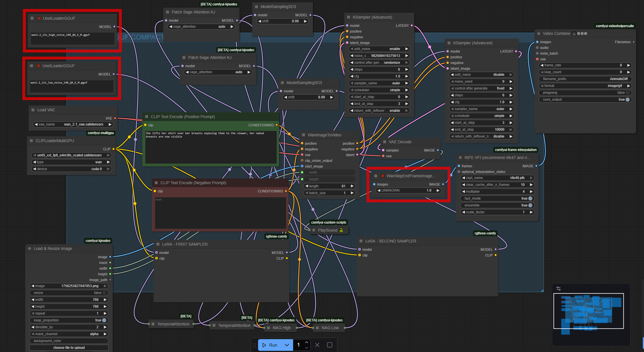Collapse the CLIPLoaderMultiGPU node

click(x=31, y=141)
